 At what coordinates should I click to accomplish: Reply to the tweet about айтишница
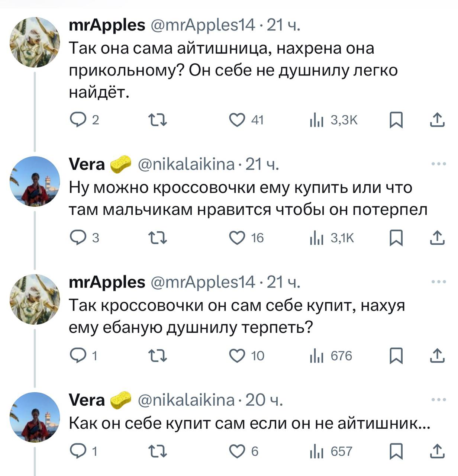click(x=78, y=120)
